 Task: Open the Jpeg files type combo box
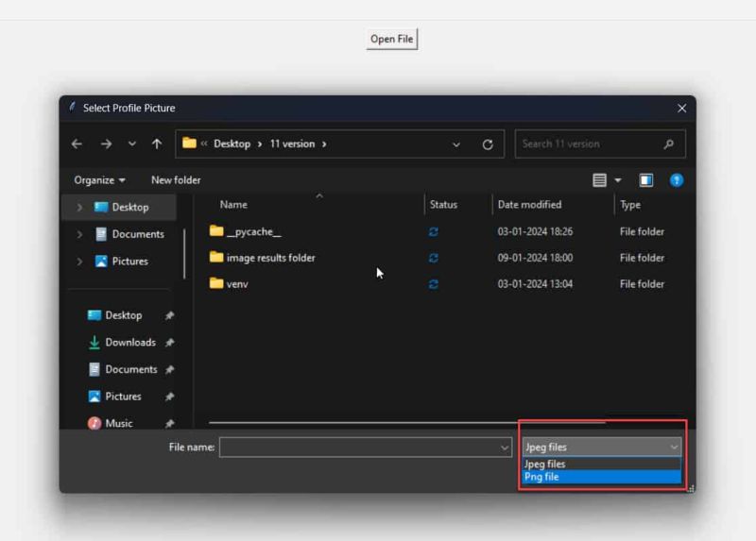602,448
